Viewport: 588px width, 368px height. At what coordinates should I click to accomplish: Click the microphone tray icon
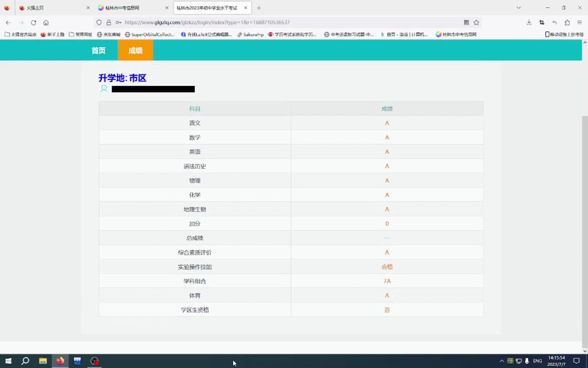pyautogui.click(x=527, y=361)
